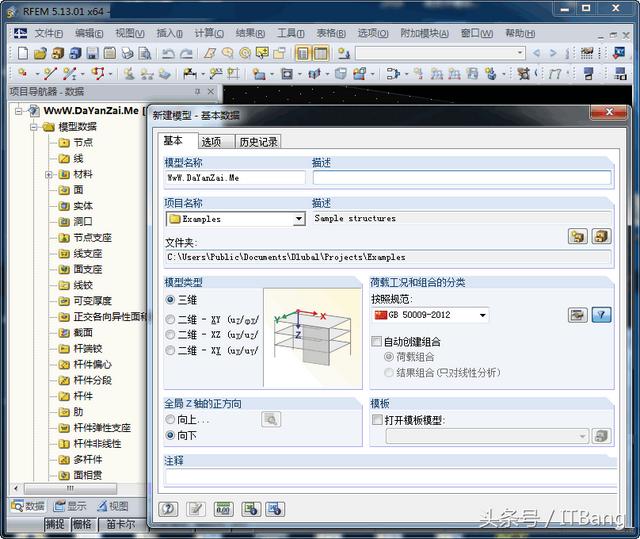
Task: Collapse the 模型数据 tree node
Action: pos(34,127)
